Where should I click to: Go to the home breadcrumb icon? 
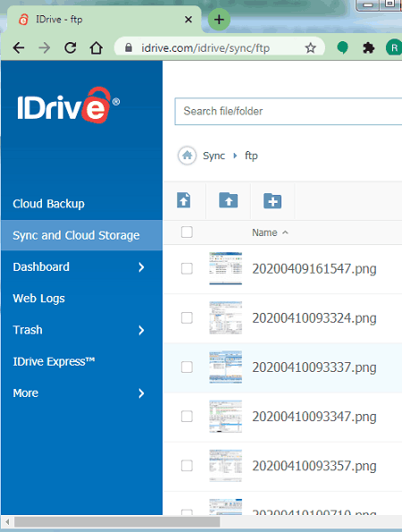187,156
